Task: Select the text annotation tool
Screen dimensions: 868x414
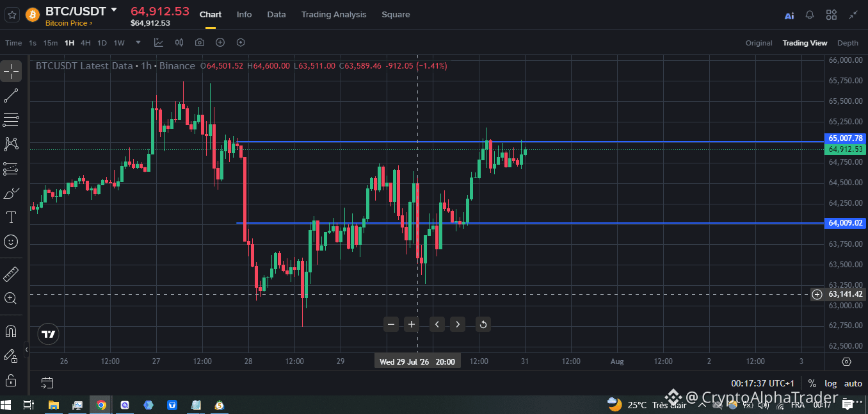Action: click(11, 217)
